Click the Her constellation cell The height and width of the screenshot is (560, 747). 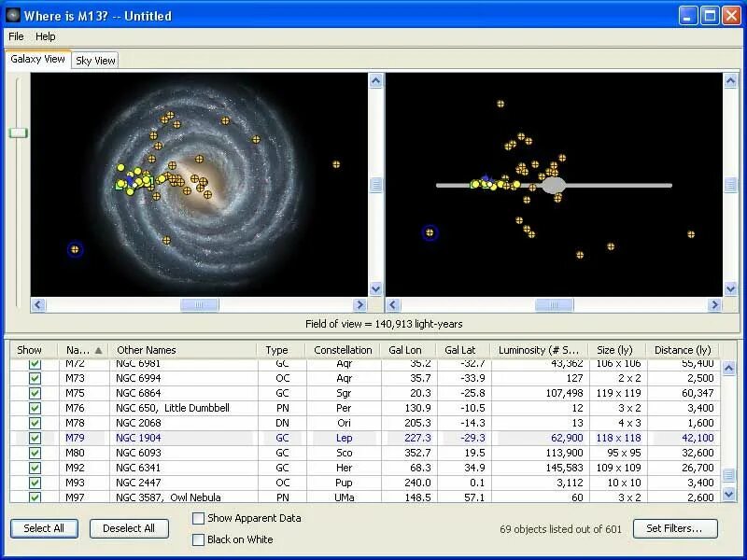point(344,468)
